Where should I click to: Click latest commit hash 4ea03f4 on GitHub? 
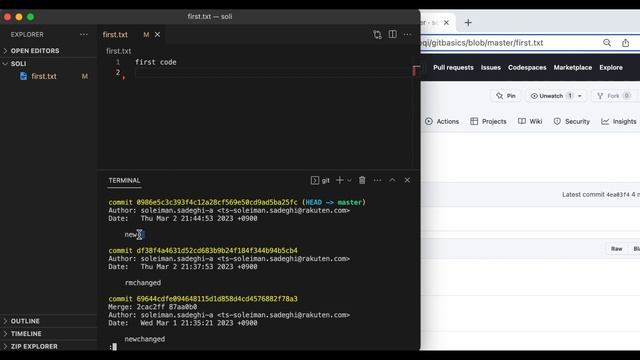(x=618, y=195)
